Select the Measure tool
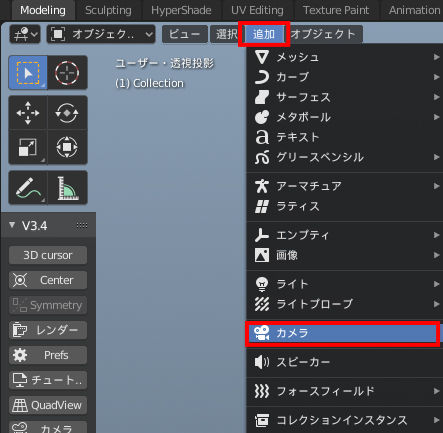The image size is (443, 433). pyautogui.click(x=67, y=188)
